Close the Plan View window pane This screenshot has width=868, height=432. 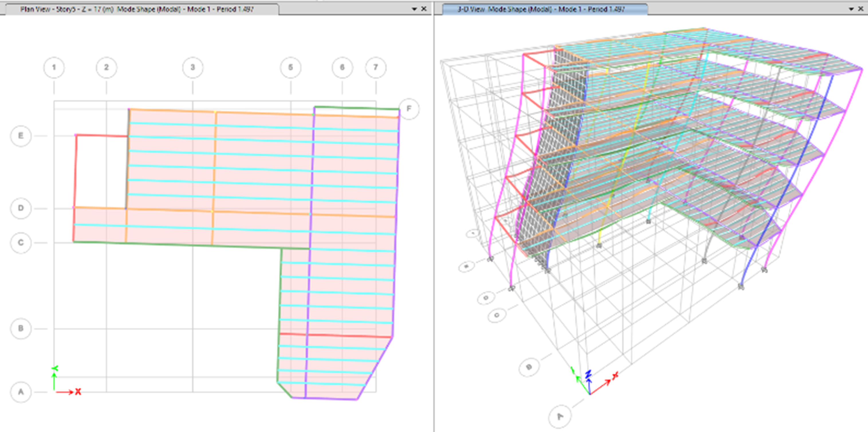(x=424, y=9)
